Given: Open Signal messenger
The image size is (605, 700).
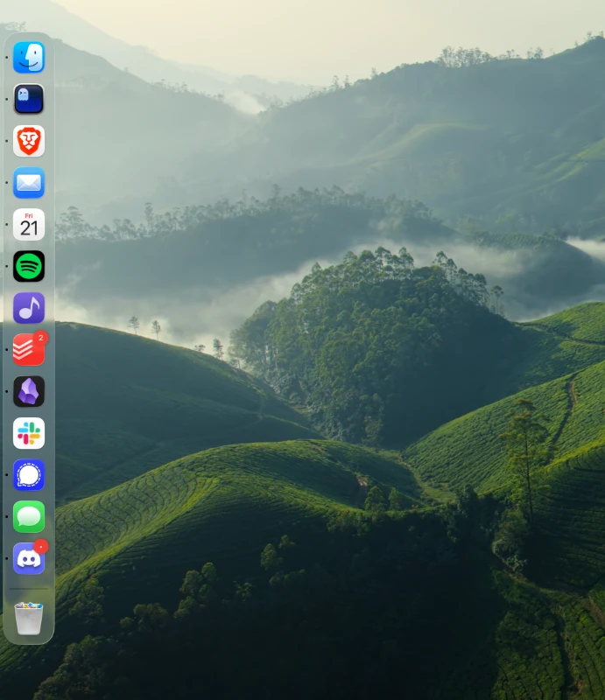Looking at the screenshot, I should 29,474.
